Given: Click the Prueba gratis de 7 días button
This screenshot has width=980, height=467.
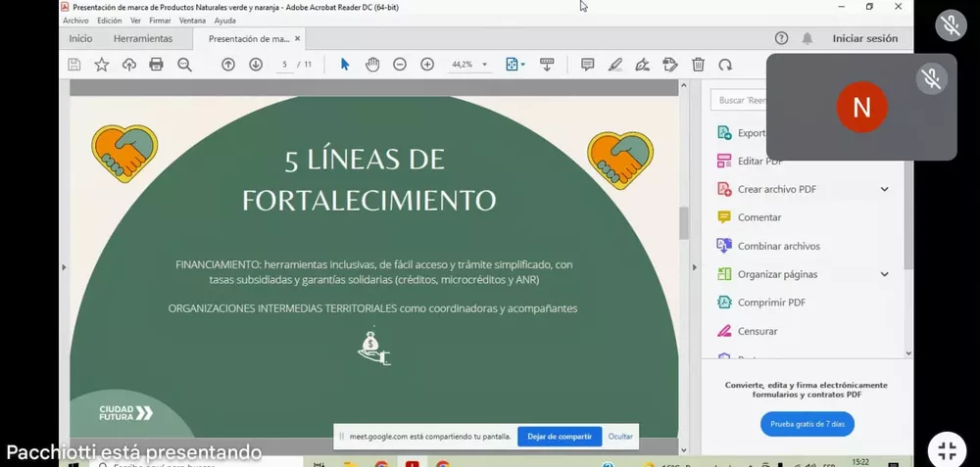Looking at the screenshot, I should click(x=807, y=424).
